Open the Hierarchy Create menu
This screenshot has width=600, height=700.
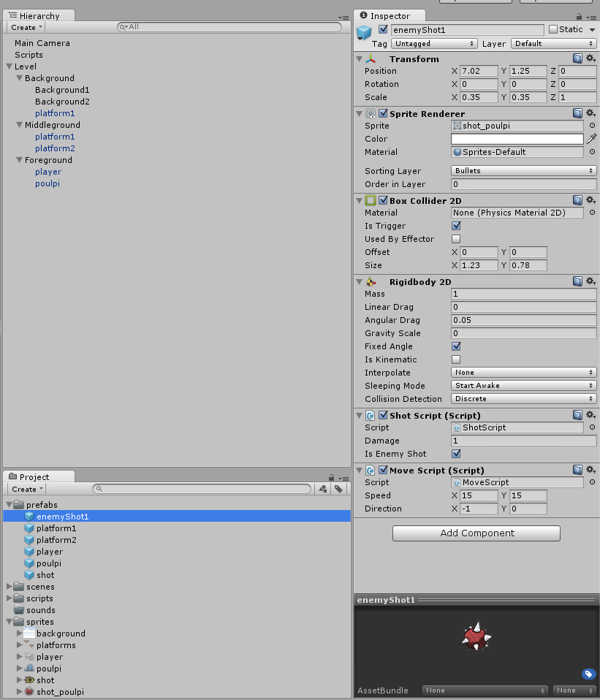[26, 28]
